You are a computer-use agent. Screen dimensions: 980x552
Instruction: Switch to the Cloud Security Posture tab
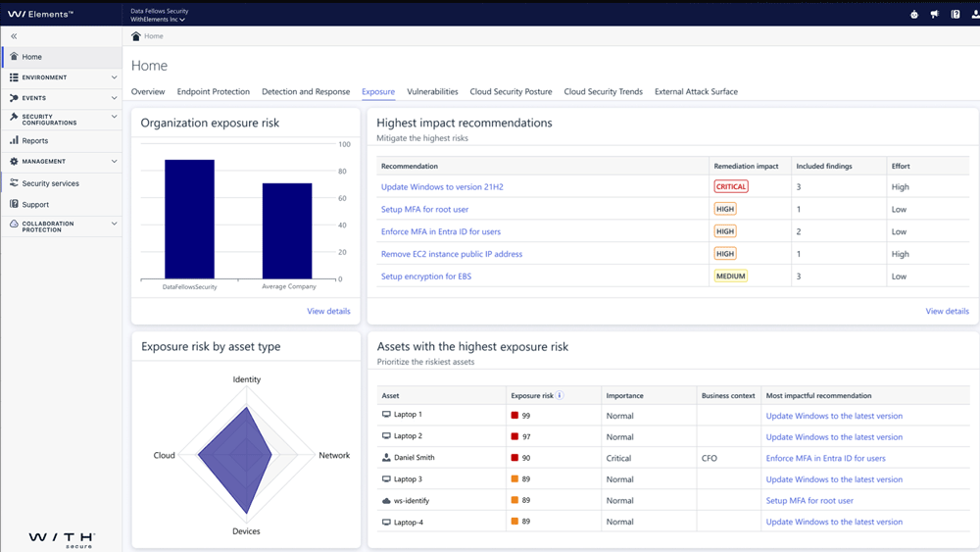point(511,92)
